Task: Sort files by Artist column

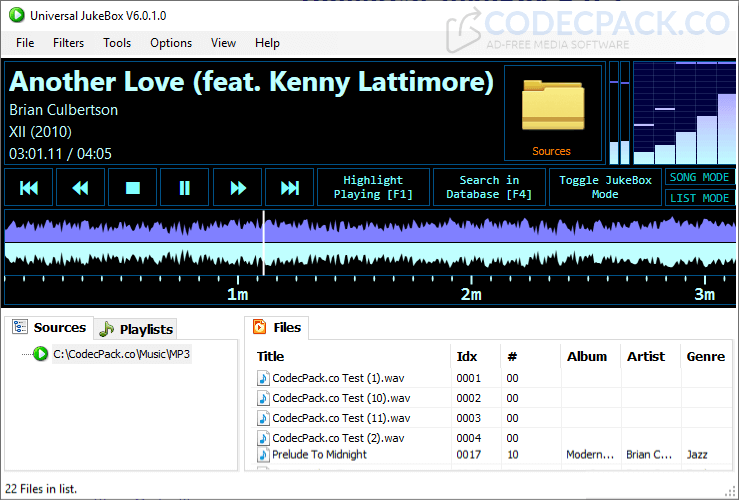Action: tap(646, 356)
